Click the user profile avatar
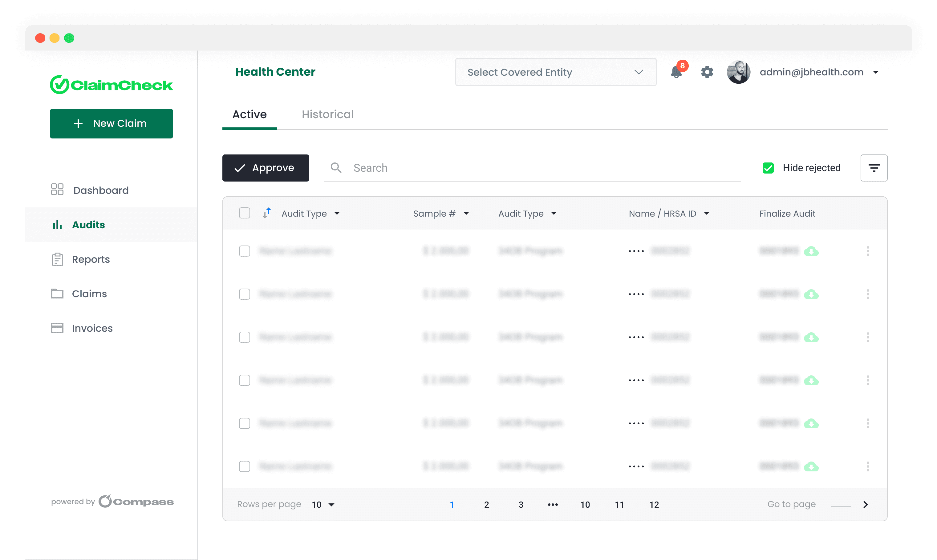This screenshot has height=560, width=937. click(738, 72)
